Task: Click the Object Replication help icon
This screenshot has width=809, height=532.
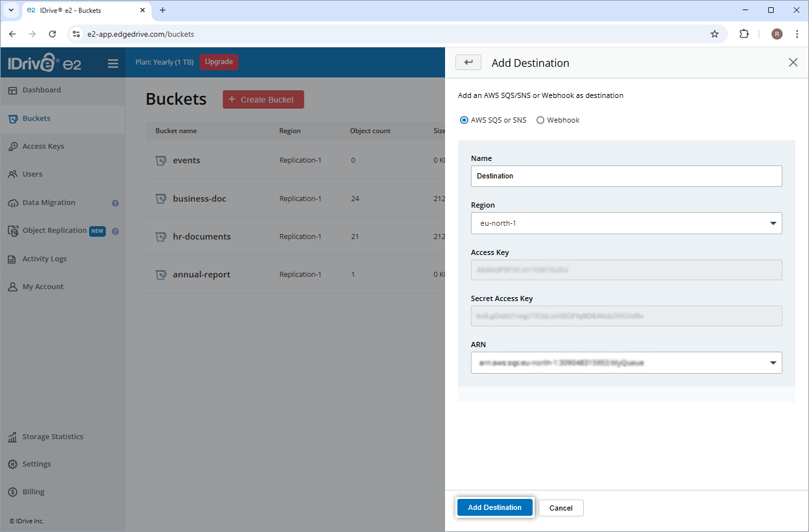Action: coord(115,231)
